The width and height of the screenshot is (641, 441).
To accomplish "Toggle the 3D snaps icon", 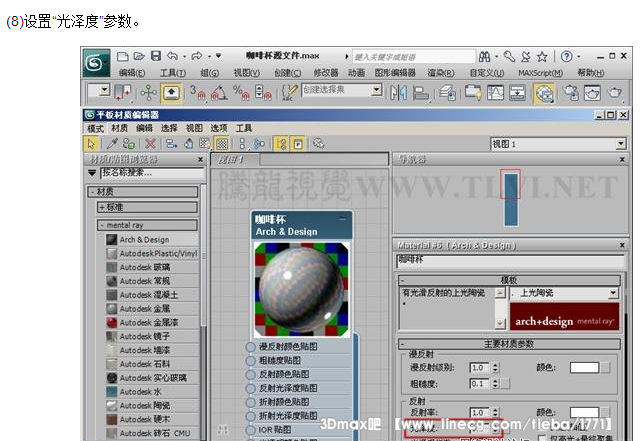I will click(197, 93).
